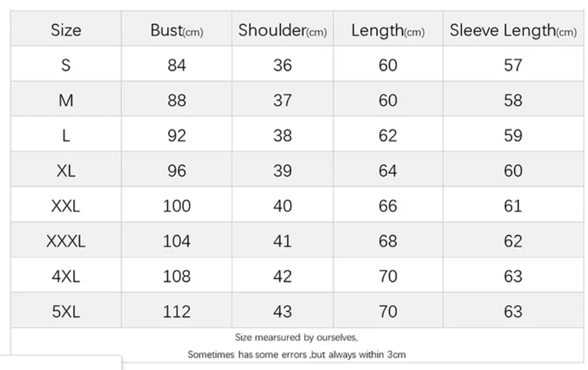Image resolution: width=588 pixels, height=370 pixels.
Task: Select the XL size row label
Action: point(66,171)
